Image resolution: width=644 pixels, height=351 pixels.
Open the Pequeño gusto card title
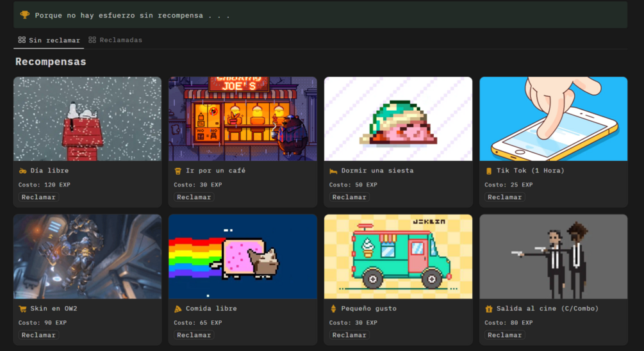coord(369,309)
